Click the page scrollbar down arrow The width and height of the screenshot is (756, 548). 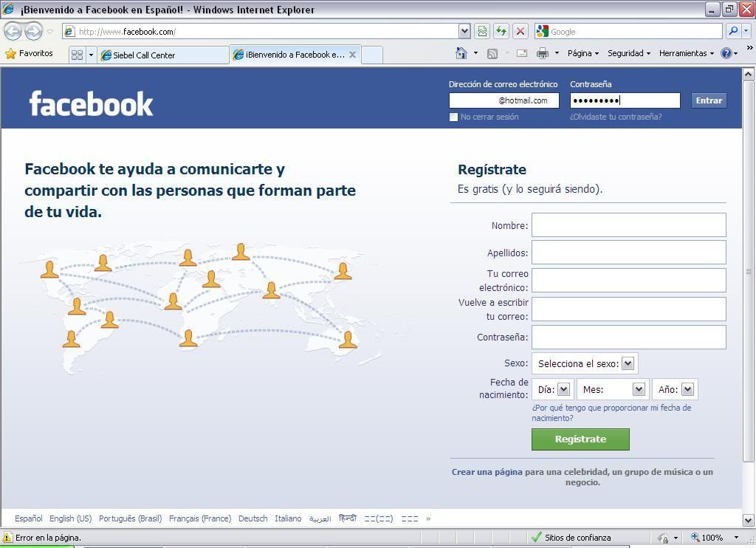749,520
